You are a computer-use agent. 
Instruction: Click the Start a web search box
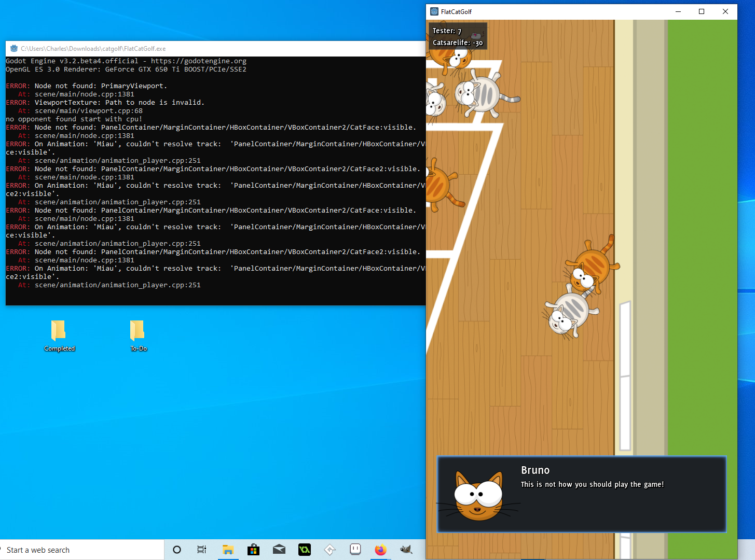click(83, 550)
